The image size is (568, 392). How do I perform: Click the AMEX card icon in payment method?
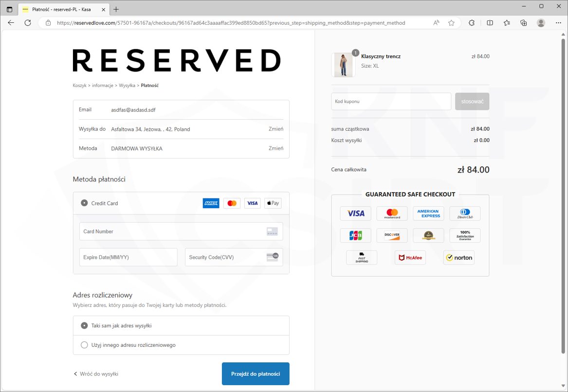[211, 203]
